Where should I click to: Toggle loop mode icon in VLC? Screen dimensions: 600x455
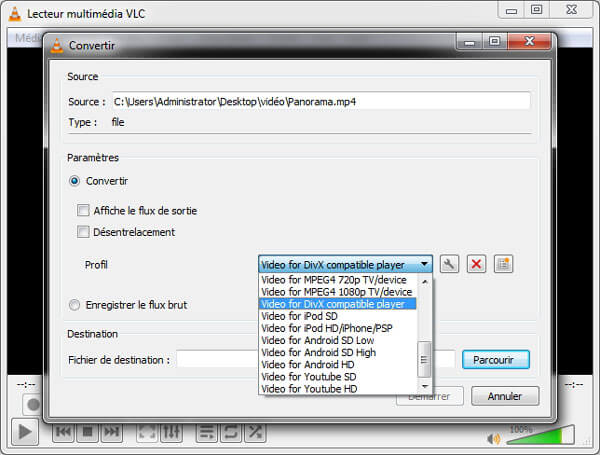[x=231, y=432]
